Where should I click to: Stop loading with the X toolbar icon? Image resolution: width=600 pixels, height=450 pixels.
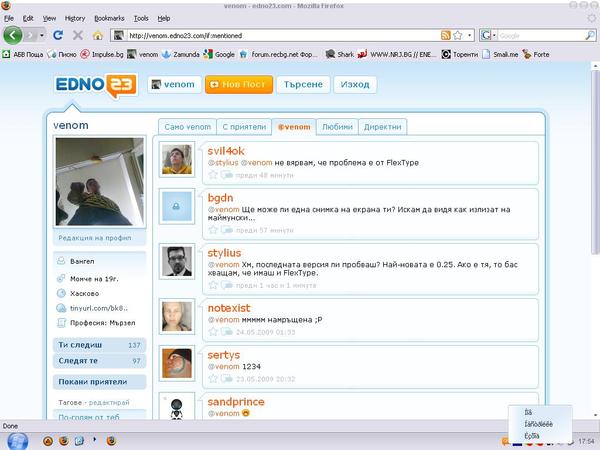[78, 36]
